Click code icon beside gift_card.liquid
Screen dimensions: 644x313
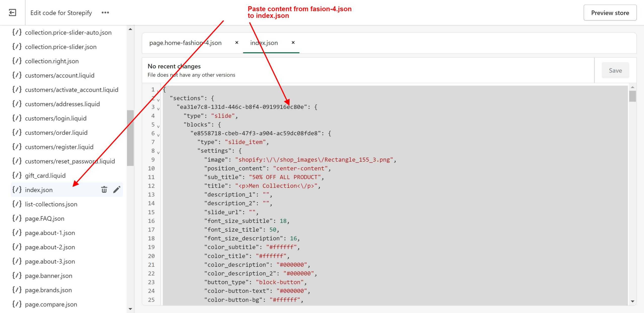[x=17, y=175]
